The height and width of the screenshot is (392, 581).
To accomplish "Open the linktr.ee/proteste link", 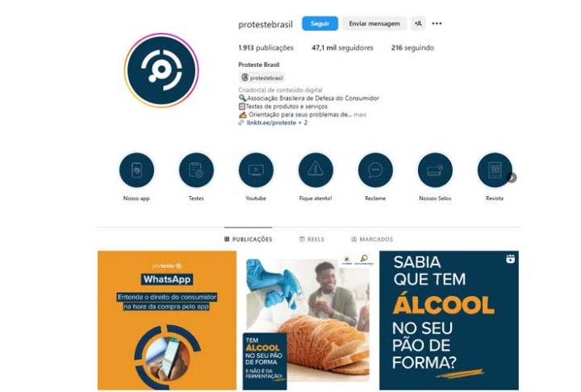I will coord(271,122).
